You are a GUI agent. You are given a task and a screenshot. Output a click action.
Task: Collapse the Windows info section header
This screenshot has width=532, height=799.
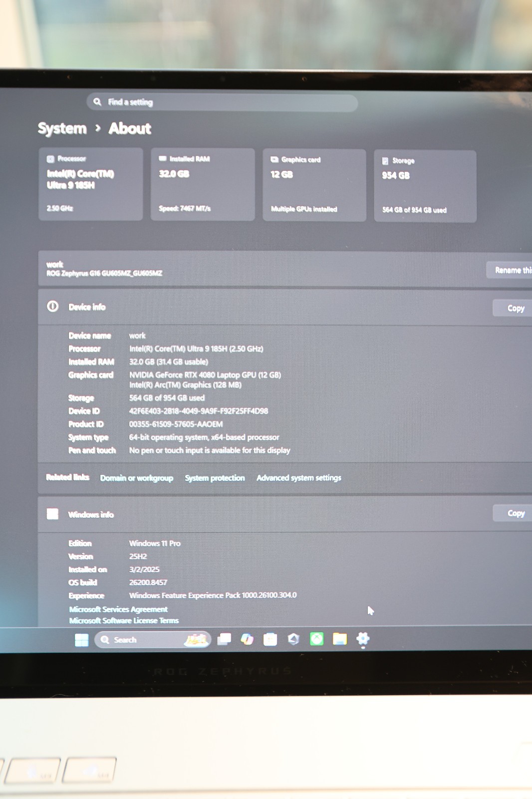click(285, 514)
